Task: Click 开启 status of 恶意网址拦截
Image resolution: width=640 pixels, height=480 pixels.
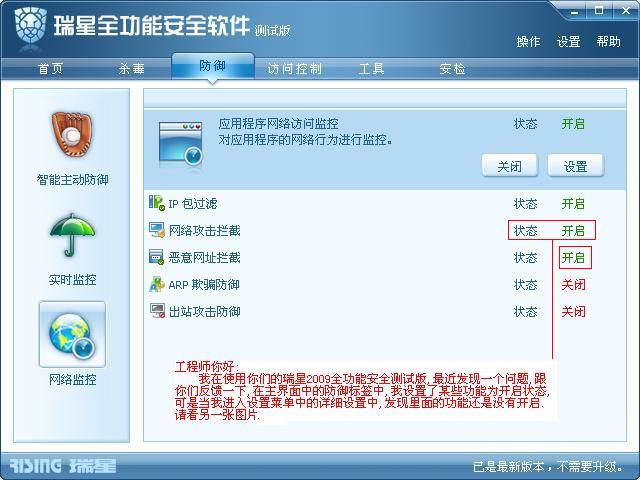Action: coord(573,258)
